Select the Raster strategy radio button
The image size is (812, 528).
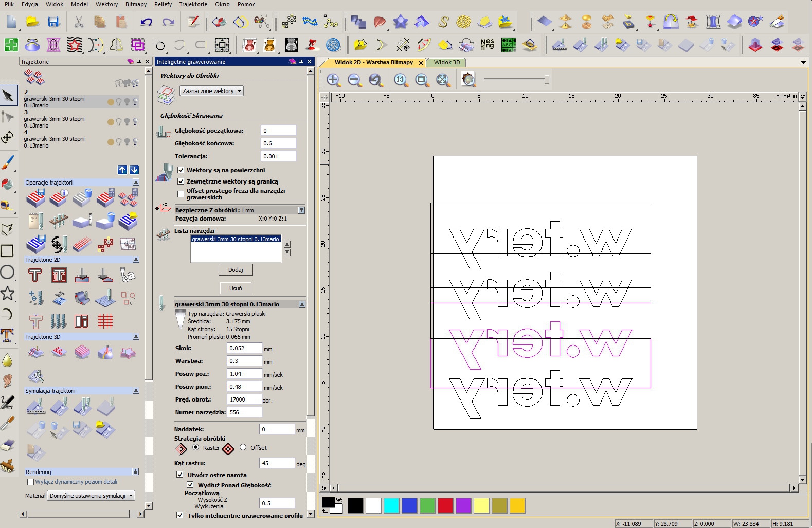click(x=196, y=447)
